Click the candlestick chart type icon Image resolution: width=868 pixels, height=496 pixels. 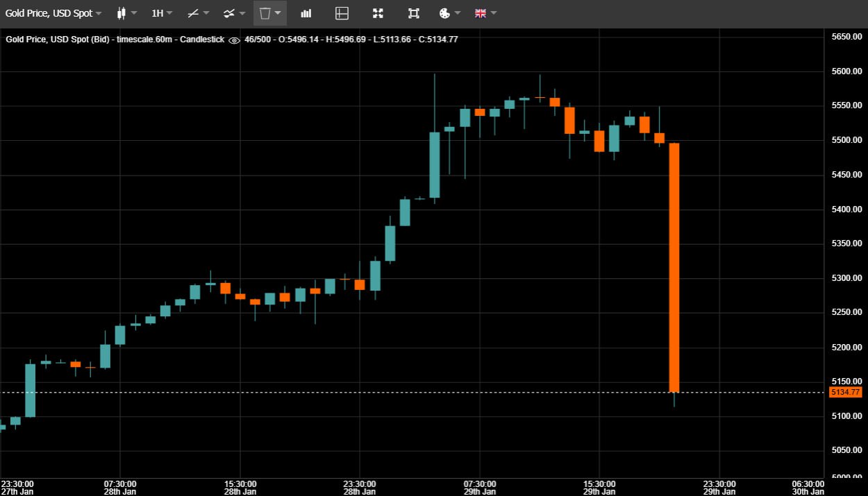click(122, 13)
